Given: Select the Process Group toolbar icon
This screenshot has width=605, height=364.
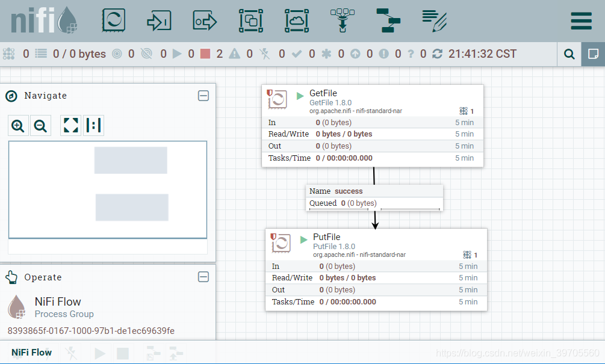Looking at the screenshot, I should click(251, 21).
